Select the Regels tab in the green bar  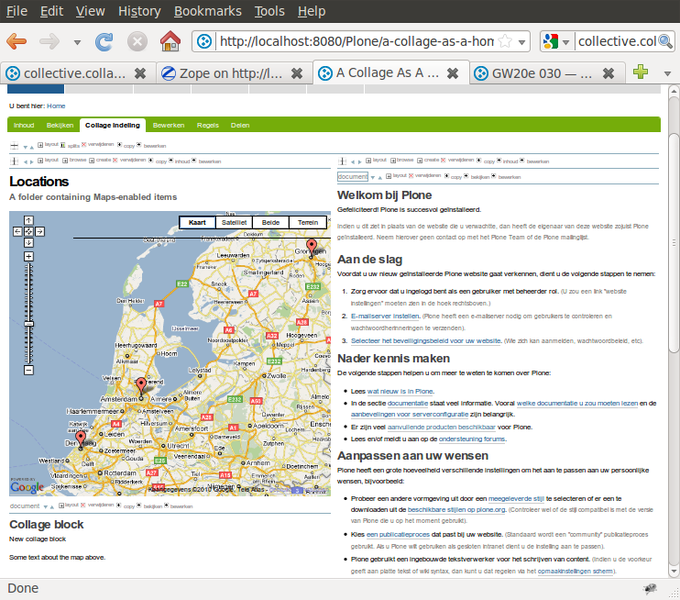[208, 125]
